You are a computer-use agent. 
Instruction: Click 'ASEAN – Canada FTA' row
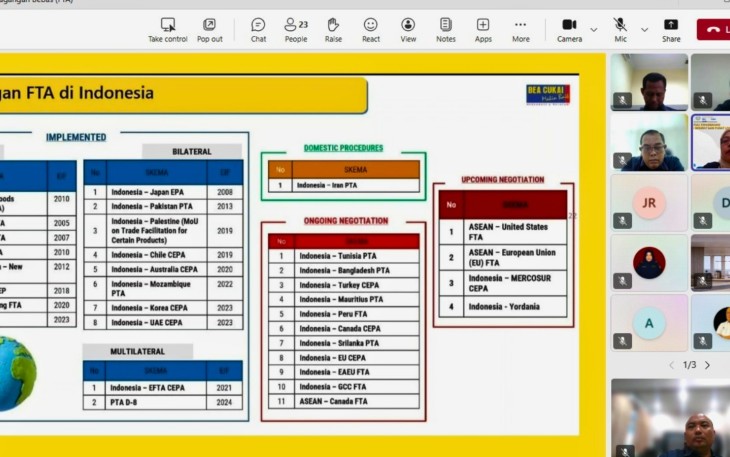(x=344, y=401)
